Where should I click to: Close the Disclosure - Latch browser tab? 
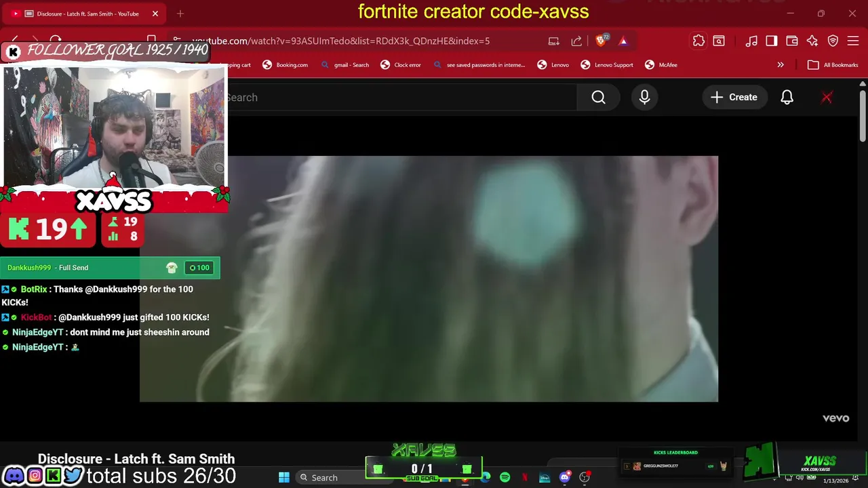[155, 14]
